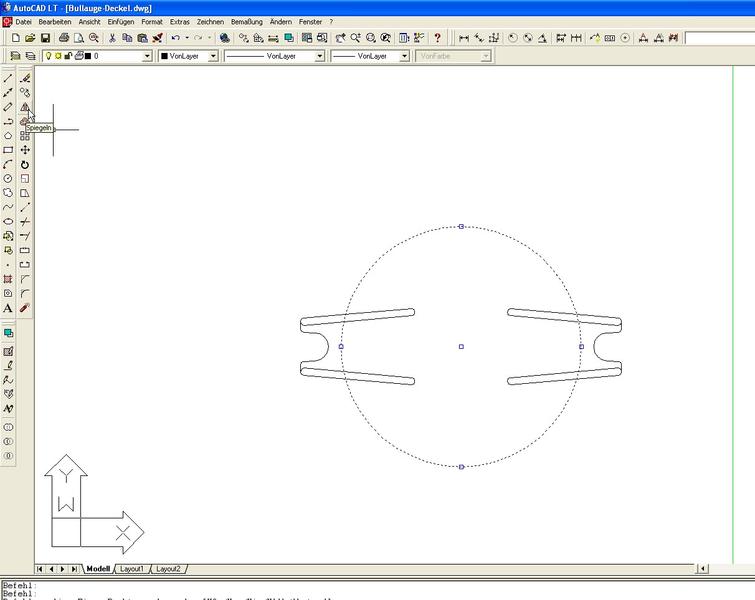Click the Spiegeln mirror tool

point(25,107)
